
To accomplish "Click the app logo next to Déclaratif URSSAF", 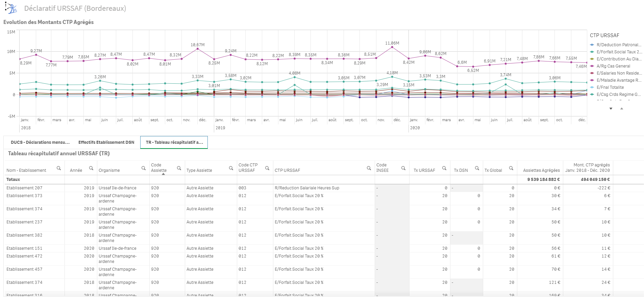I will [x=11, y=8].
